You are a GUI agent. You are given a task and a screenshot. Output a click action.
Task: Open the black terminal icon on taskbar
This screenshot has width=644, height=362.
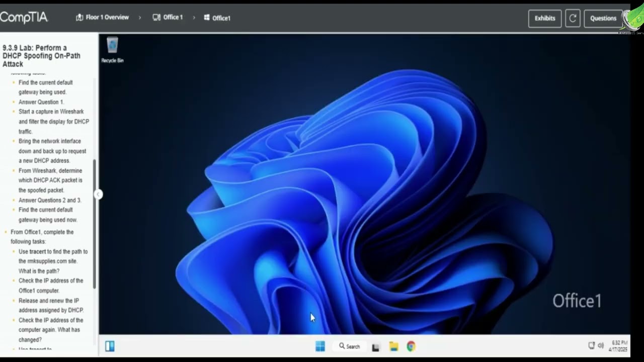[x=375, y=347]
